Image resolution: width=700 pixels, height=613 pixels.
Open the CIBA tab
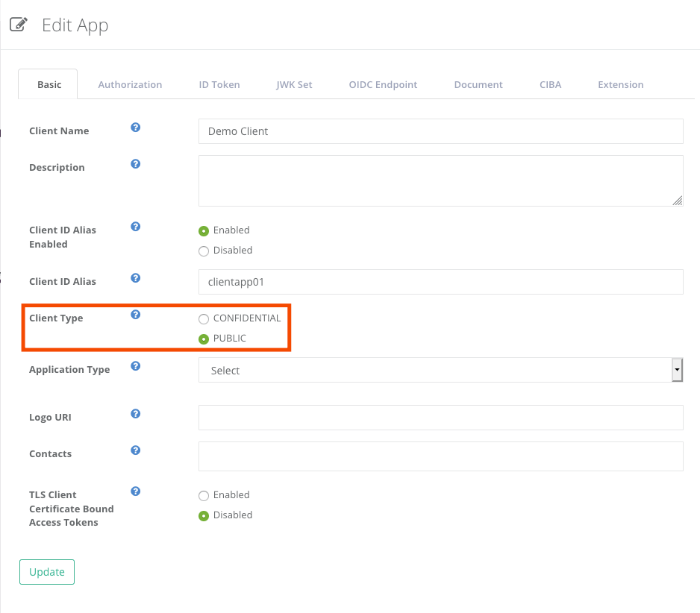[x=550, y=84]
